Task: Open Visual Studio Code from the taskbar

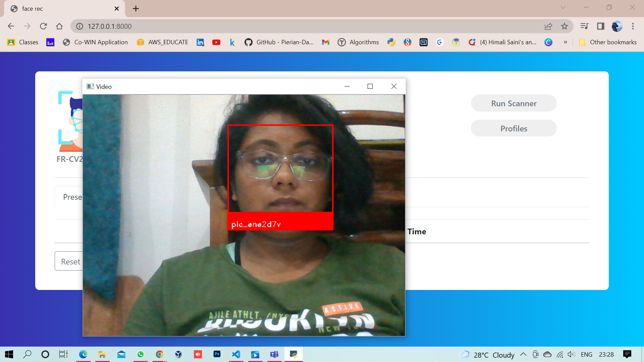Action: pyautogui.click(x=236, y=354)
